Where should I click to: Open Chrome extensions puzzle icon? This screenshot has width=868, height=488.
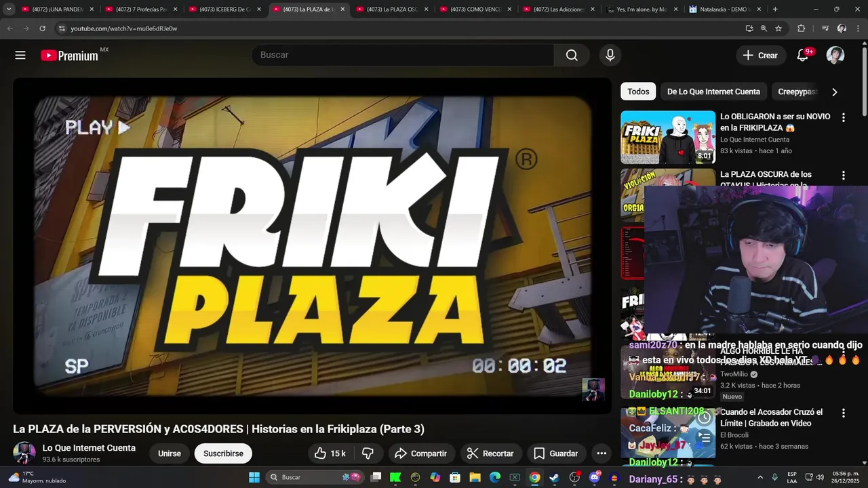(801, 28)
